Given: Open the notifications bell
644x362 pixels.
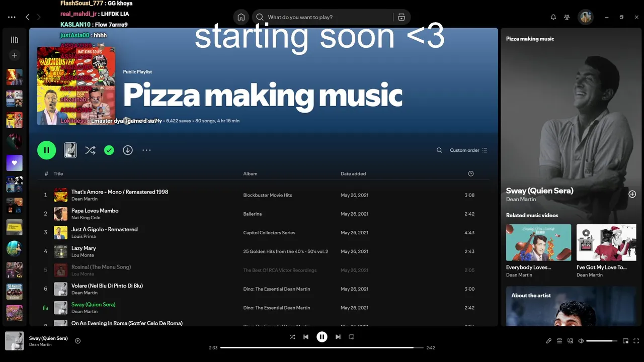Looking at the screenshot, I should pos(553,17).
